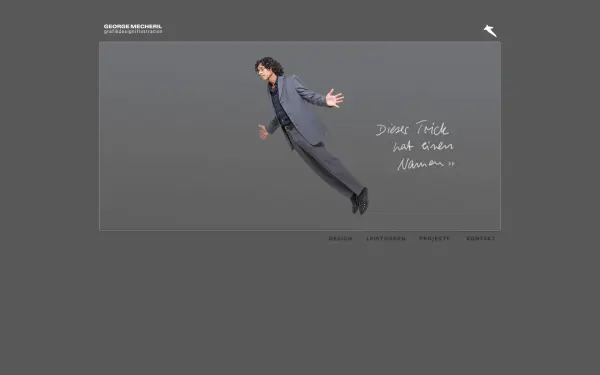Screen dimensions: 600x375
Task: Click the grafikdesign illustration tagline
Action: (x=133, y=32)
